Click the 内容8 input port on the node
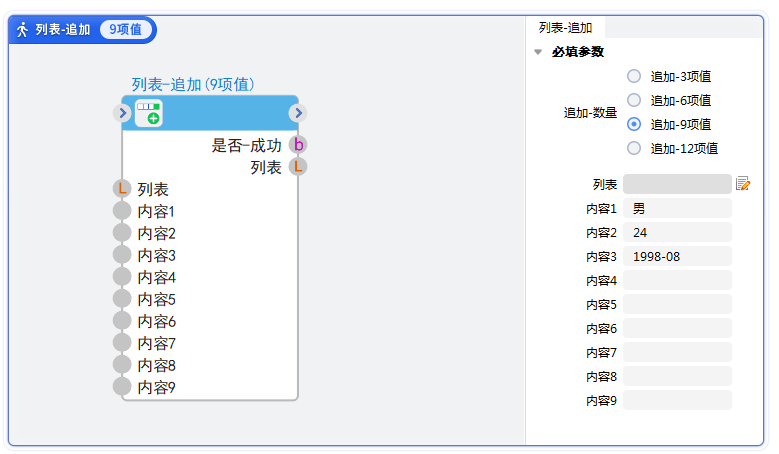The image size is (779, 454). pos(122,365)
